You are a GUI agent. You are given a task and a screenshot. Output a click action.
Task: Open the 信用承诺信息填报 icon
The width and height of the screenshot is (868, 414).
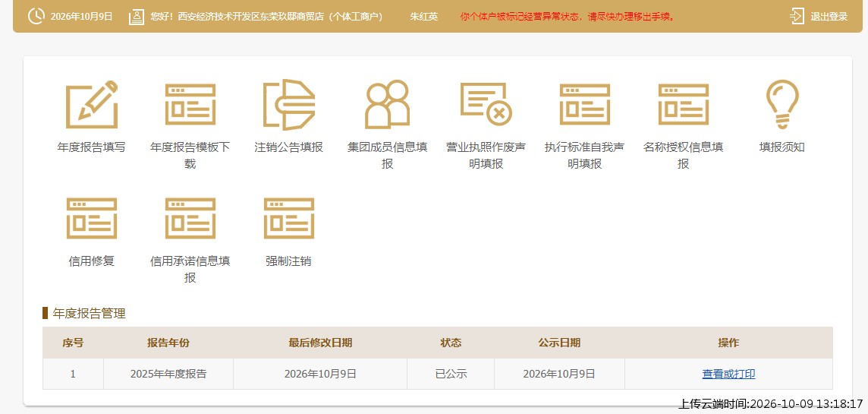190,218
